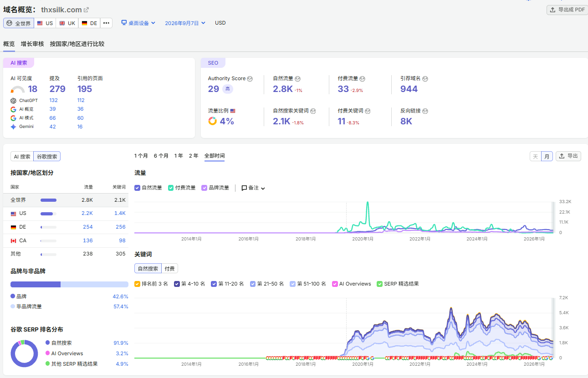
Task: Select the 月 granularity button
Action: pos(547,156)
